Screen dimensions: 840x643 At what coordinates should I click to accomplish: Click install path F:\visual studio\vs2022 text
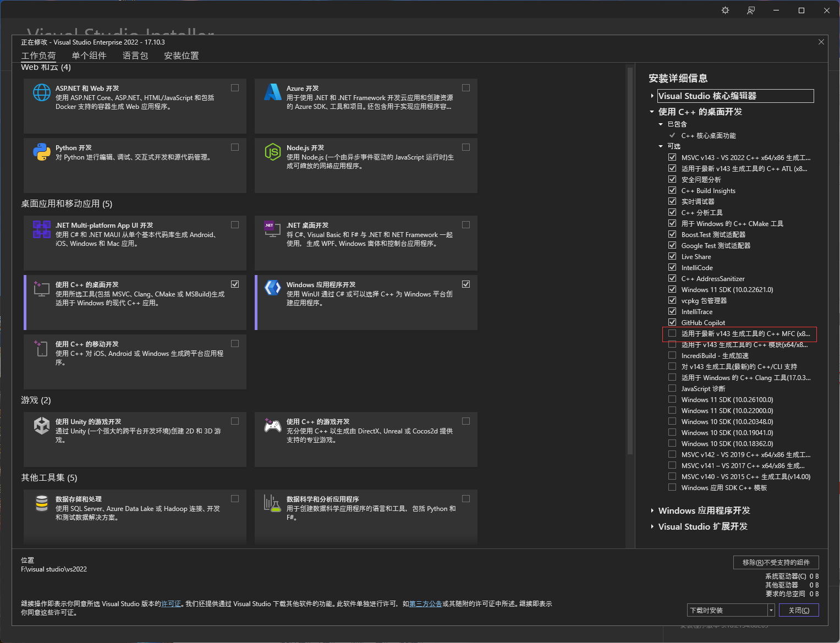point(54,569)
